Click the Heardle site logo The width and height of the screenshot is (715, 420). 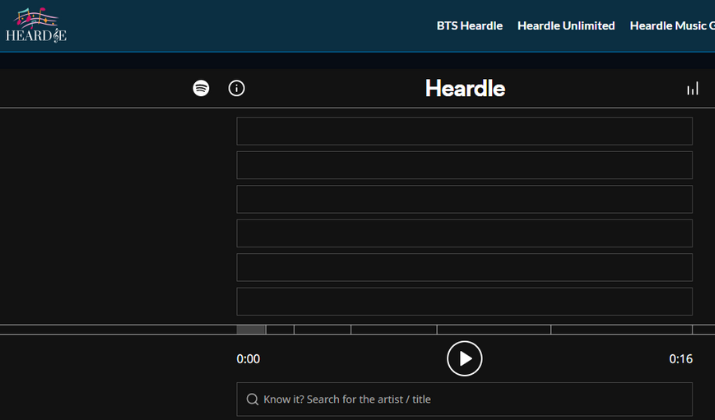click(x=36, y=25)
